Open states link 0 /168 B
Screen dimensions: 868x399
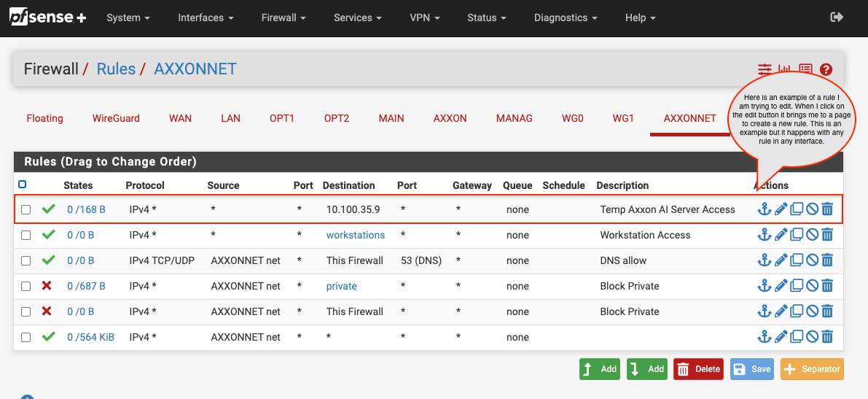pyautogui.click(x=86, y=209)
